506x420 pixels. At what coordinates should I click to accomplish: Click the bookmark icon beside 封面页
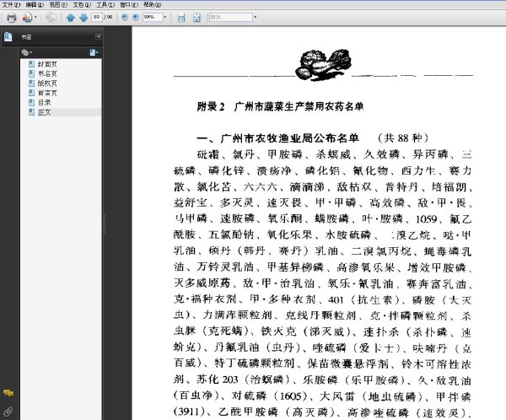(x=32, y=64)
